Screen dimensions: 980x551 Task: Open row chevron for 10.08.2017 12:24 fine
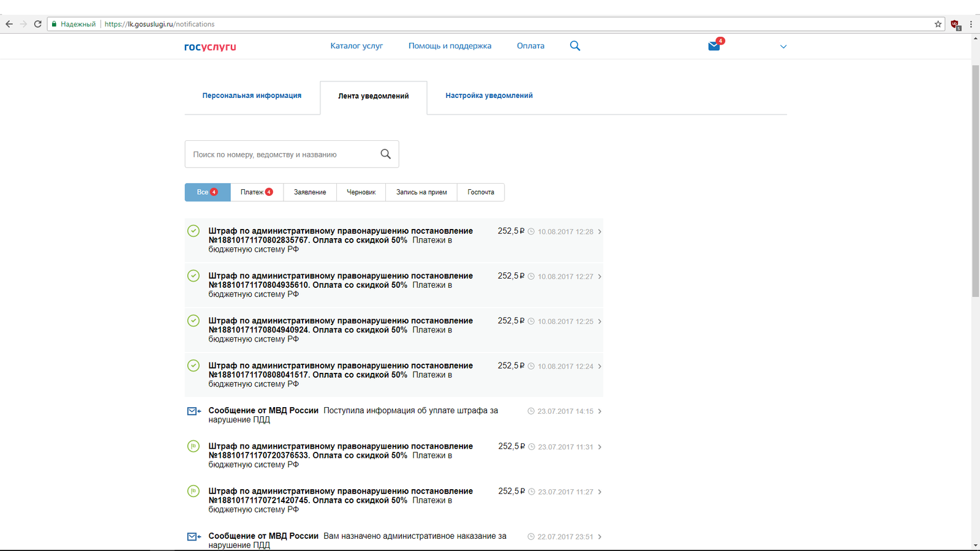click(600, 366)
